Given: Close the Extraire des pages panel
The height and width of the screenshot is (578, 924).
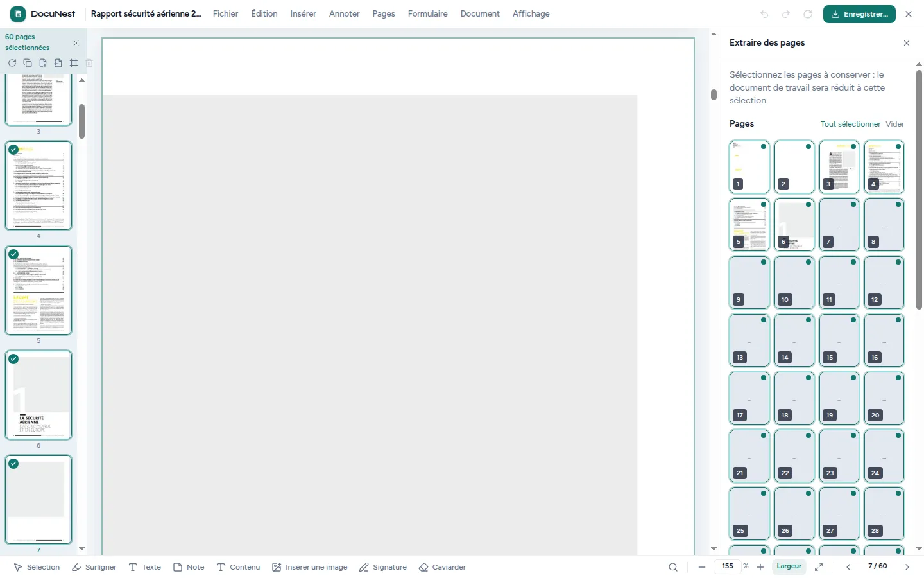Looking at the screenshot, I should coord(907,43).
